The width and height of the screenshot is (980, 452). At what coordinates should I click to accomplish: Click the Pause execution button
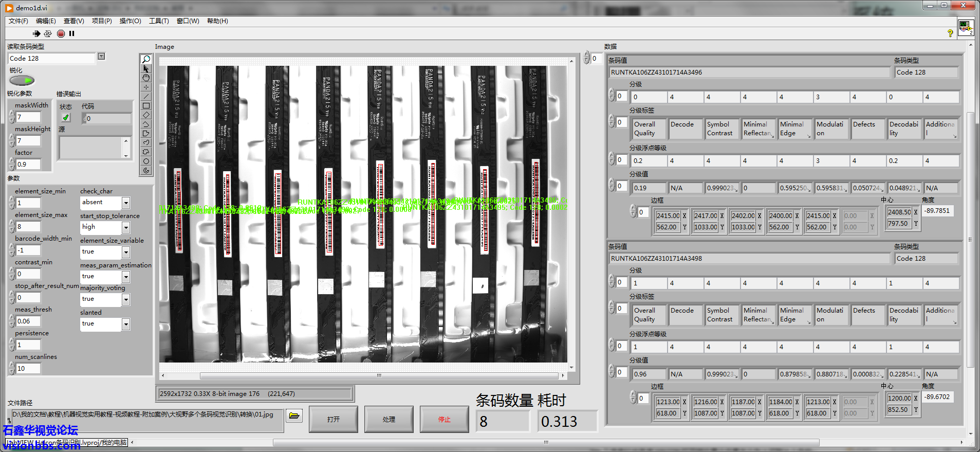click(72, 33)
